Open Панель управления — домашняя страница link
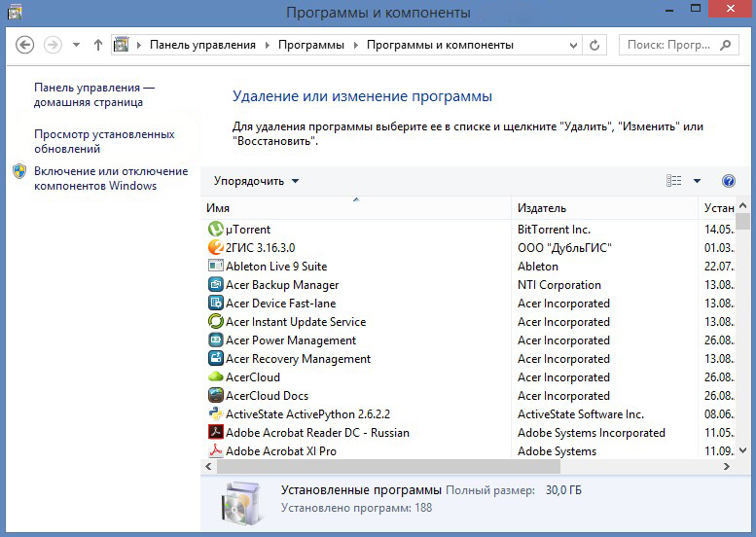This screenshot has width=756, height=537. point(94,94)
